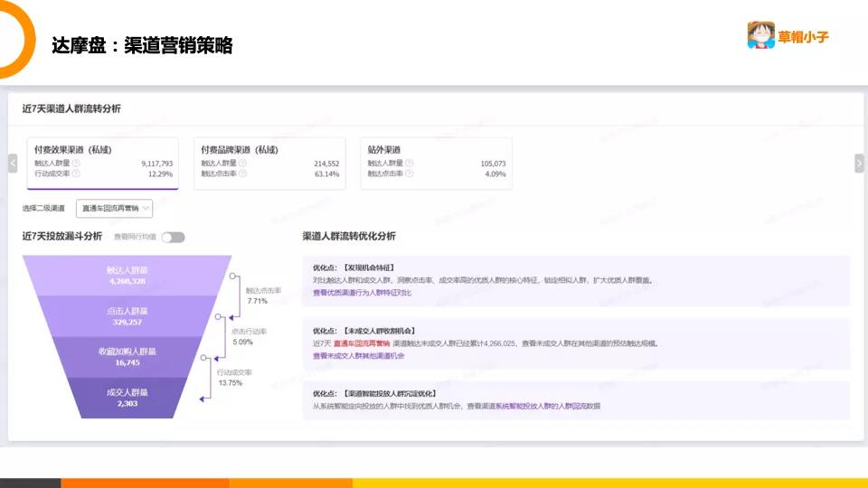868x488 pixels.
Task: Click the 成交人群量 funnel segment
Action: pos(127,398)
